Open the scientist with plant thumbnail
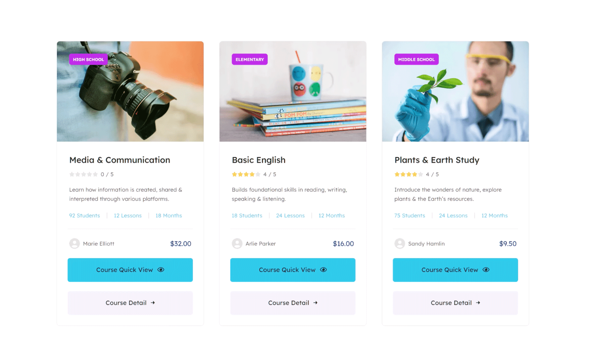Image resolution: width=596 pixels, height=364 pixels. coord(455,91)
